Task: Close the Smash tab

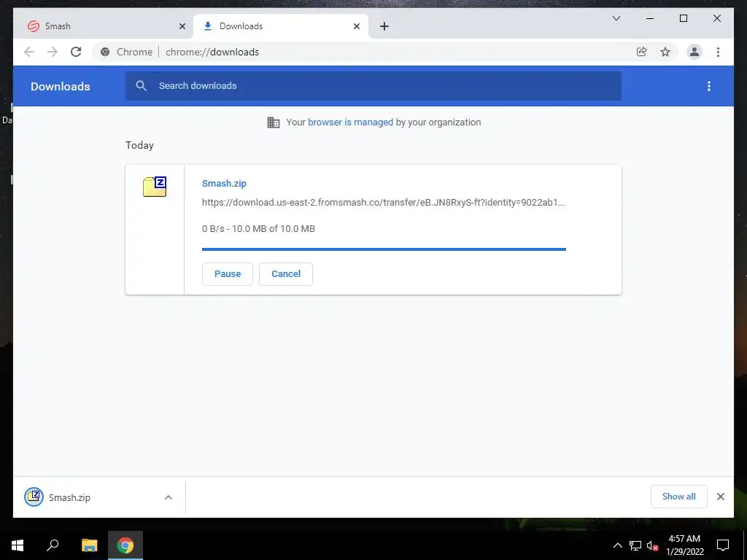Action: (x=182, y=26)
